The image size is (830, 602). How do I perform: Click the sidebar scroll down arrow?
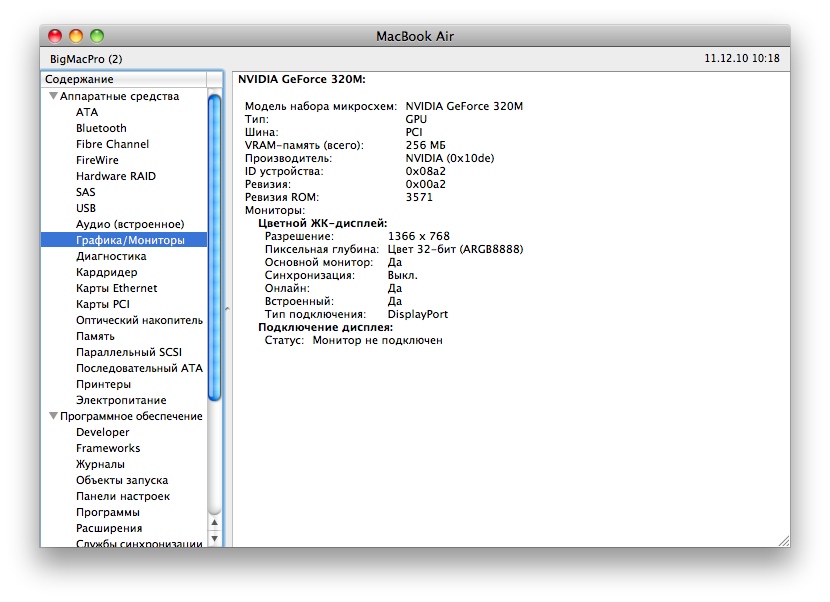(215, 538)
